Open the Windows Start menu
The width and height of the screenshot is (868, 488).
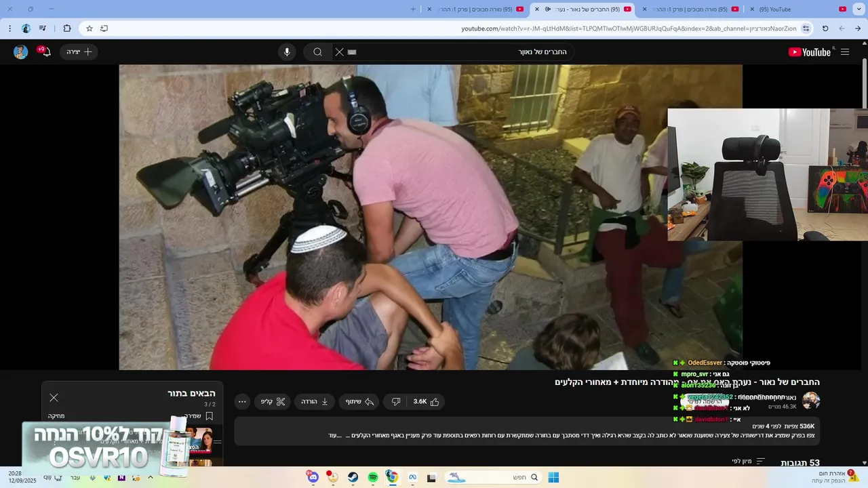553,477
